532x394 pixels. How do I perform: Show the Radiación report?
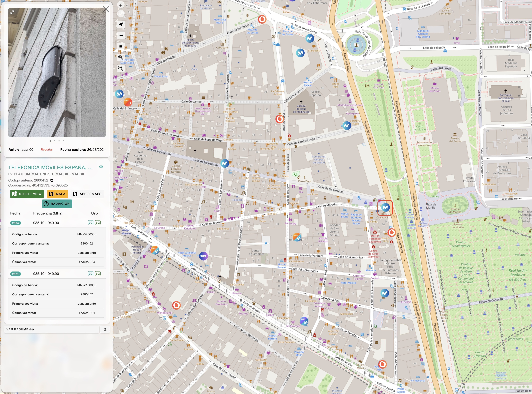point(57,204)
